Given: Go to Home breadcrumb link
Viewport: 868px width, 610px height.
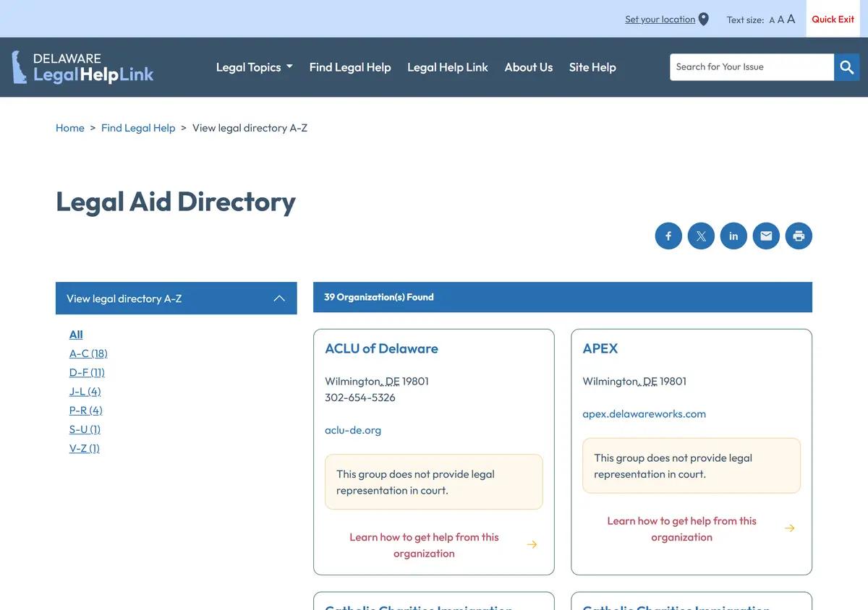Looking at the screenshot, I should 70,128.
